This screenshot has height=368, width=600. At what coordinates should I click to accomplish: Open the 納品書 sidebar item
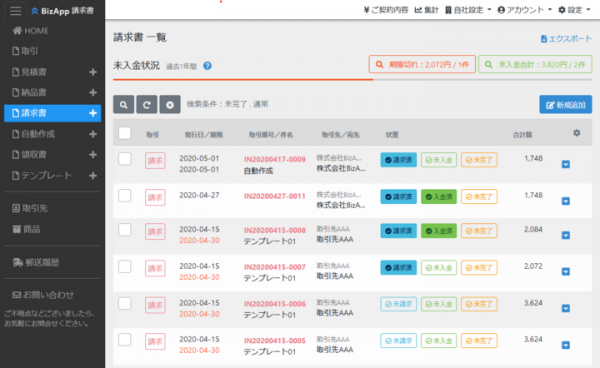29,93
